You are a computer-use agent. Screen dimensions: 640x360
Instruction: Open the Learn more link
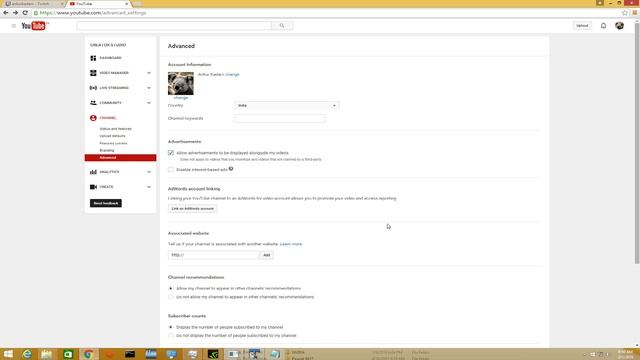coord(291,244)
